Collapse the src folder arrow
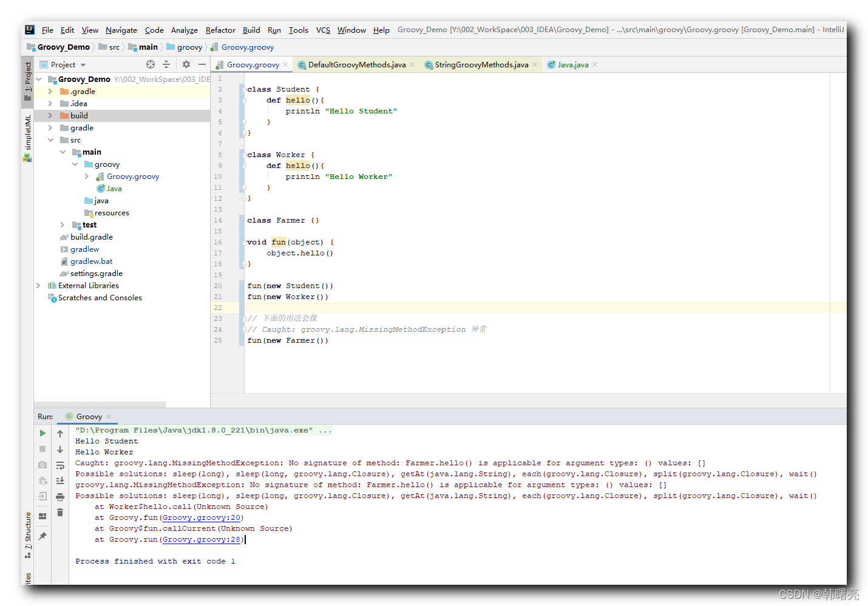This screenshot has height=606, width=868. tap(50, 140)
